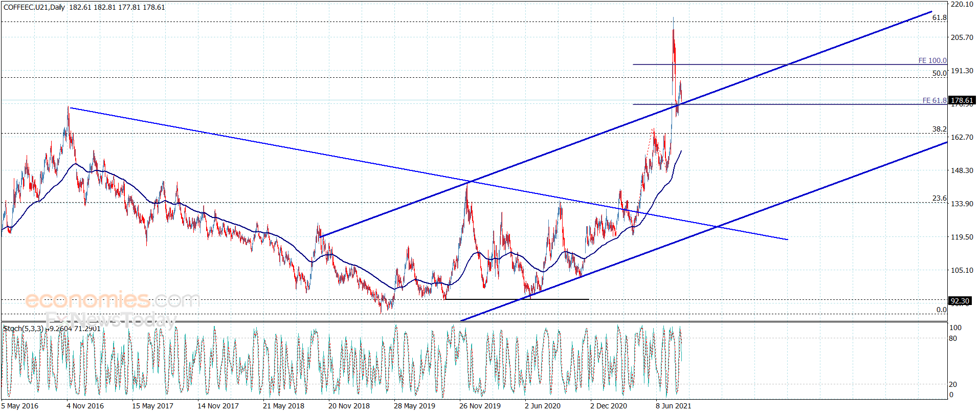Click the 191.30 price axis label
Screen dimensions: 980x413
tap(962, 71)
